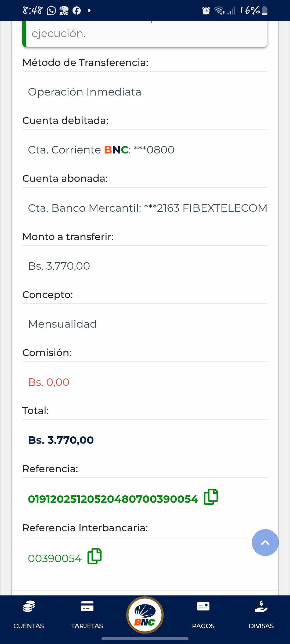The height and width of the screenshot is (644, 290).
Task: Tap the total amount Bs. 3.770,00
Action: click(61, 440)
